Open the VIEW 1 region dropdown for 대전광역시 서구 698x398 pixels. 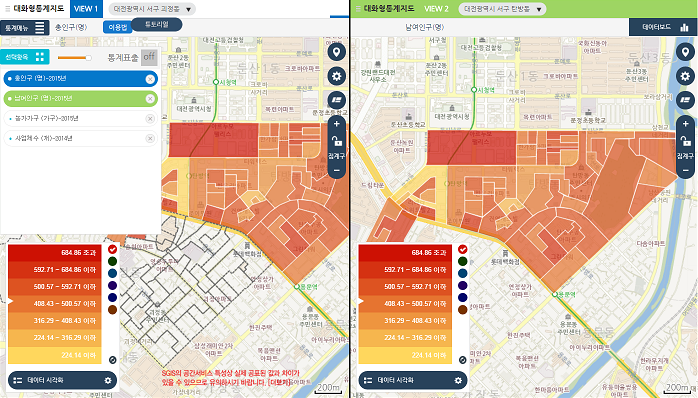point(152,9)
